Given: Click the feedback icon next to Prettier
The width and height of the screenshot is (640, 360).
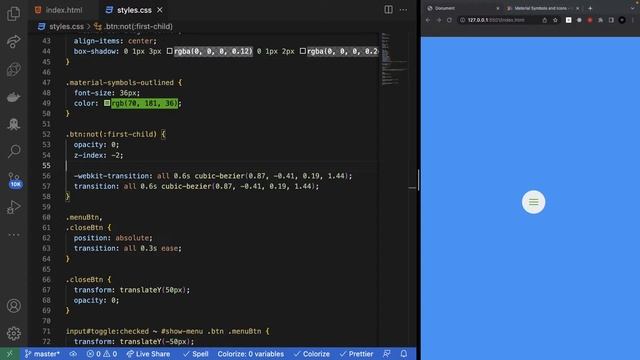Looking at the screenshot, I should pyautogui.click(x=387, y=354).
